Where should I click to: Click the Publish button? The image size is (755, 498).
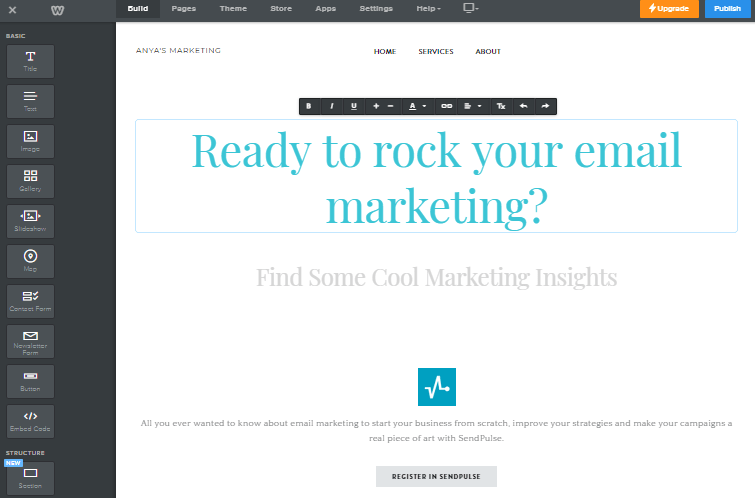[727, 9]
